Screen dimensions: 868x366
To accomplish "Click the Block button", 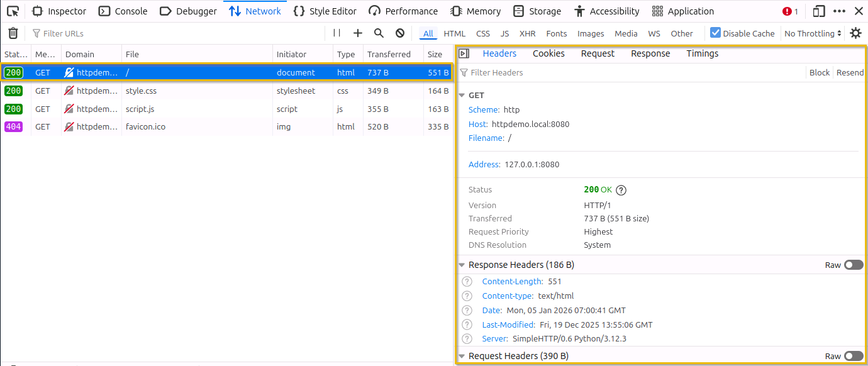I will pos(819,72).
